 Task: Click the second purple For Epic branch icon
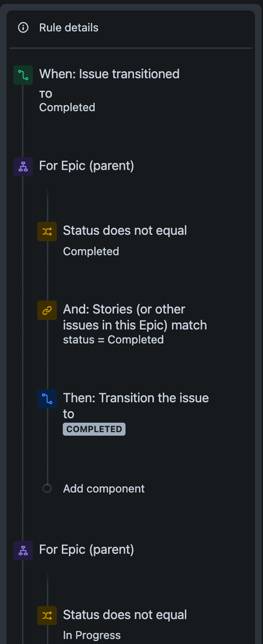[x=23, y=550]
